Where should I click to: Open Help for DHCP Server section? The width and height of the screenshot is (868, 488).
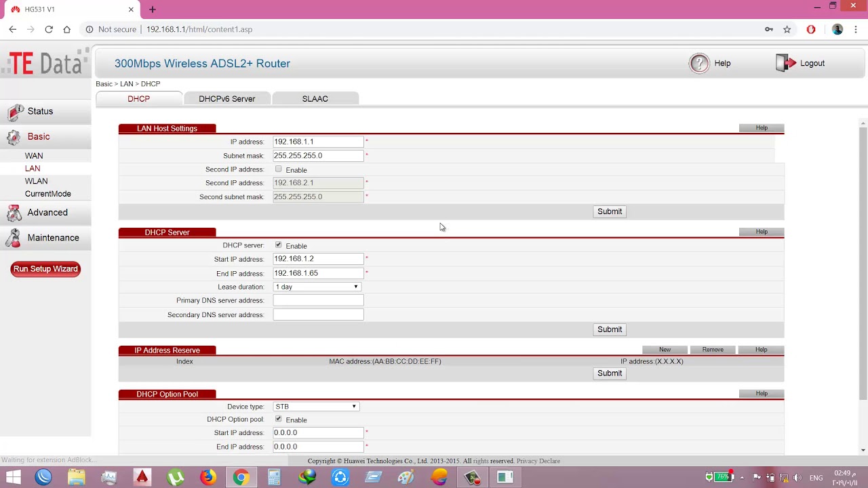click(762, 232)
